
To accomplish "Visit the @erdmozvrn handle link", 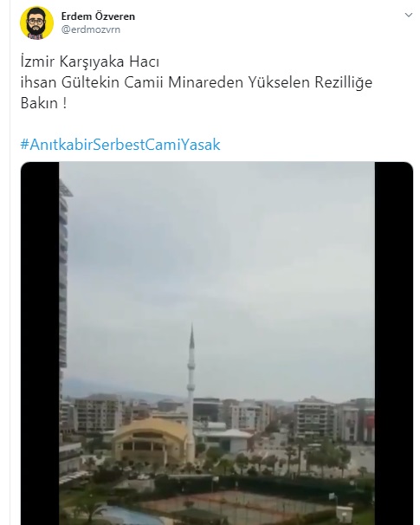I will pyautogui.click(x=91, y=29).
